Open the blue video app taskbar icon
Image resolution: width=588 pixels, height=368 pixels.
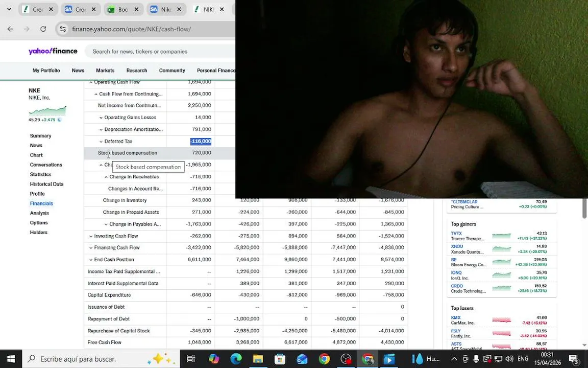click(389, 359)
